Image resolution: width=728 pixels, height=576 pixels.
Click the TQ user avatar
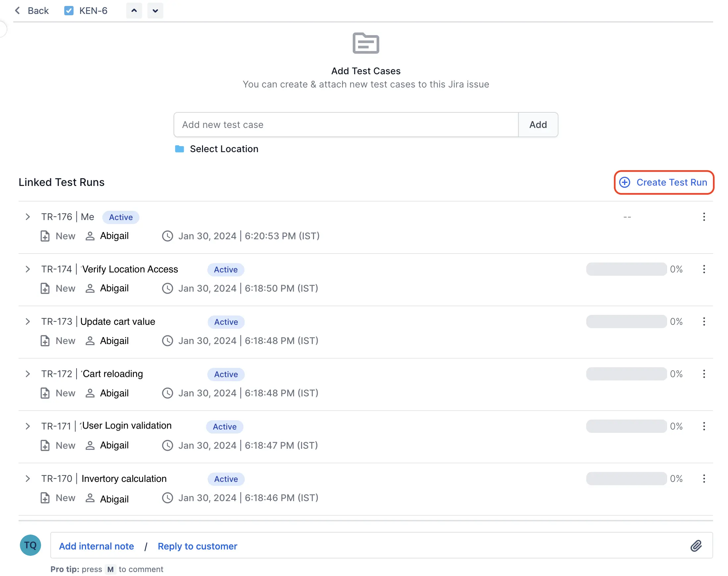coord(30,545)
